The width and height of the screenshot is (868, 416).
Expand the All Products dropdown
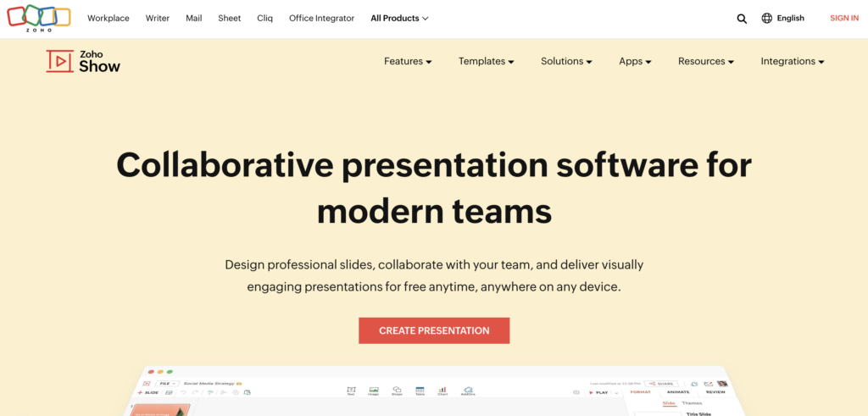(399, 19)
